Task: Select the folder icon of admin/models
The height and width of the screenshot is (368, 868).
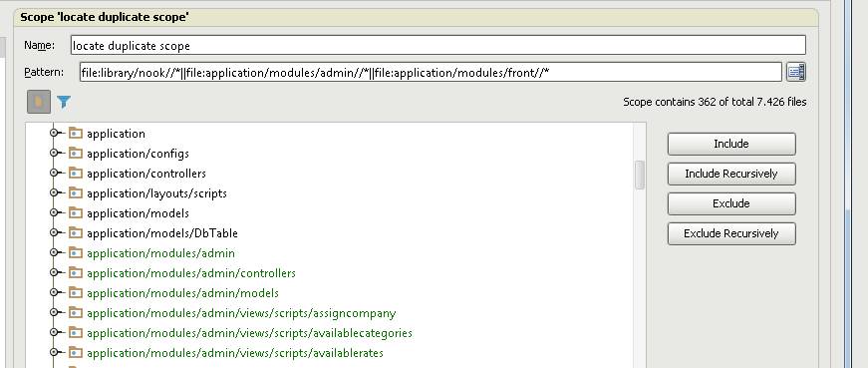Action: [x=76, y=292]
